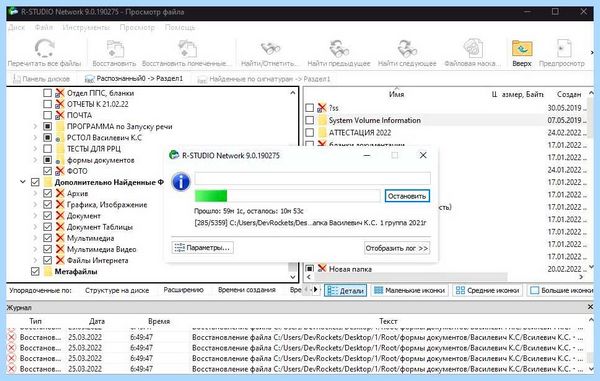Check the Отдел ППС, бланки checkbox
The width and height of the screenshot is (600, 381).
point(47,93)
